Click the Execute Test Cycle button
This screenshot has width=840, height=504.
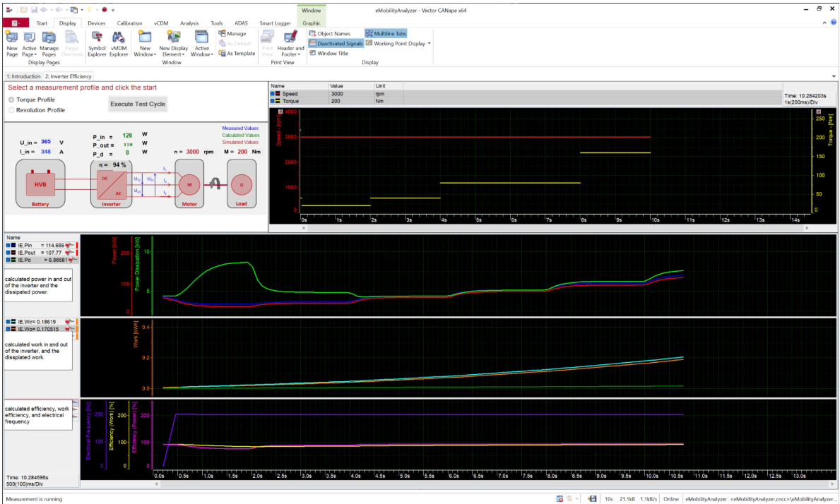(x=138, y=104)
